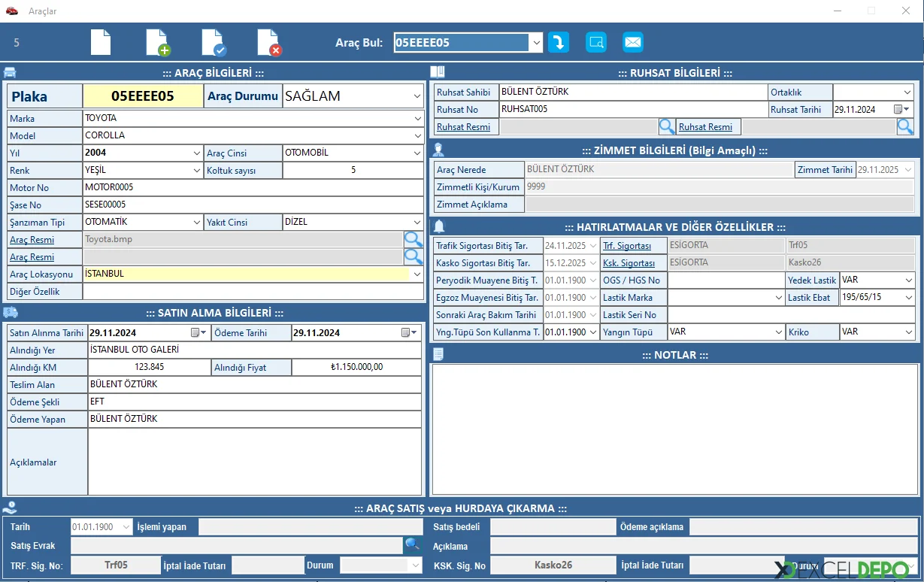Click the envelope mail icon
Screen dimensions: 924x582
pyautogui.click(x=633, y=42)
